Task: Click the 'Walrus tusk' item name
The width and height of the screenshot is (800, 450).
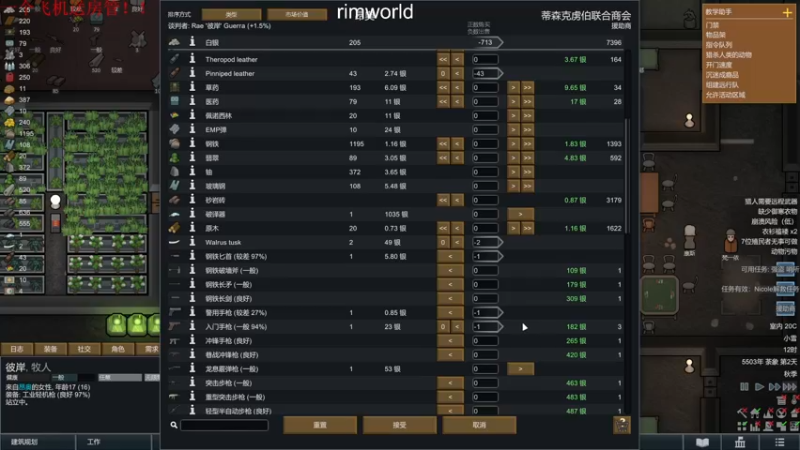Action: [x=223, y=242]
